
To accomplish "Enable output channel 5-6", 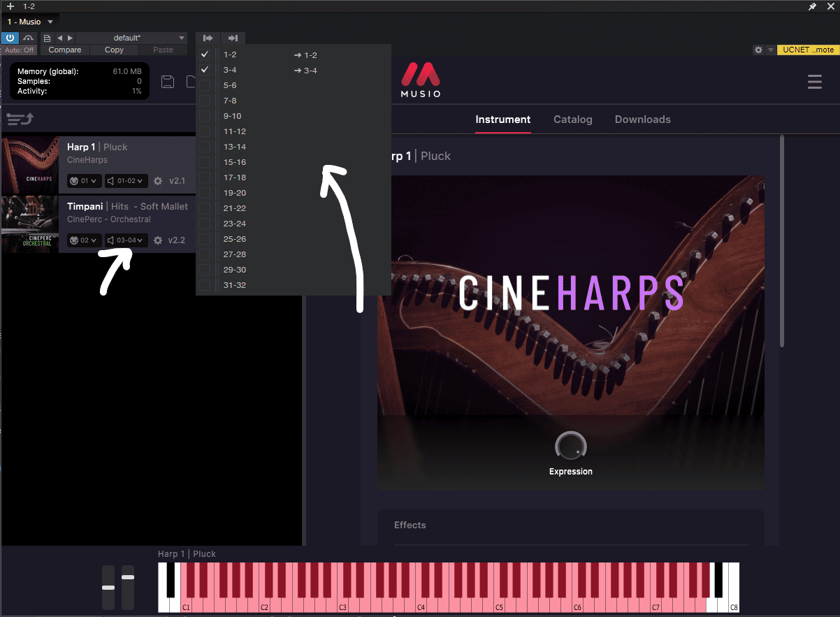I will point(205,85).
